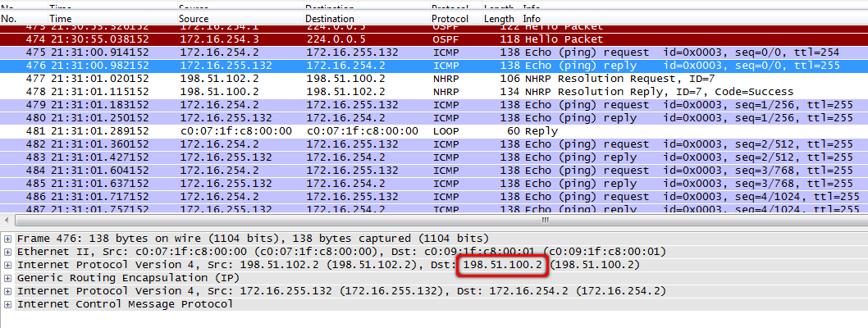
Task: Click time 21:31:01.289152 in packet list
Action: (x=99, y=131)
